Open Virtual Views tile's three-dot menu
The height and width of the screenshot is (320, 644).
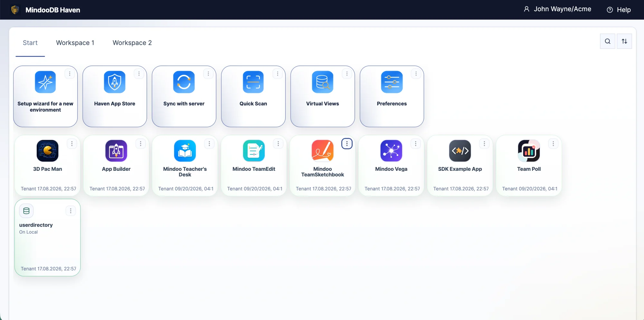pyautogui.click(x=347, y=74)
